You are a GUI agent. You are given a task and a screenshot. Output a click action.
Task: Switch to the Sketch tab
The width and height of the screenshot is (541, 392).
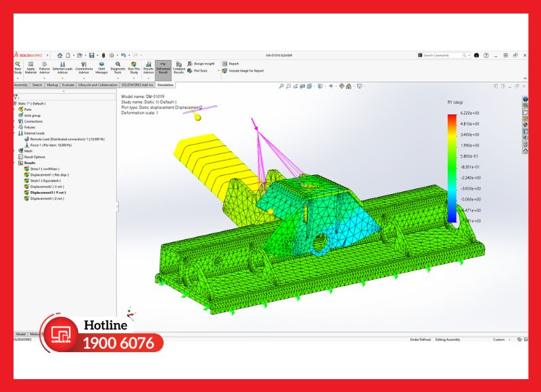click(x=37, y=84)
